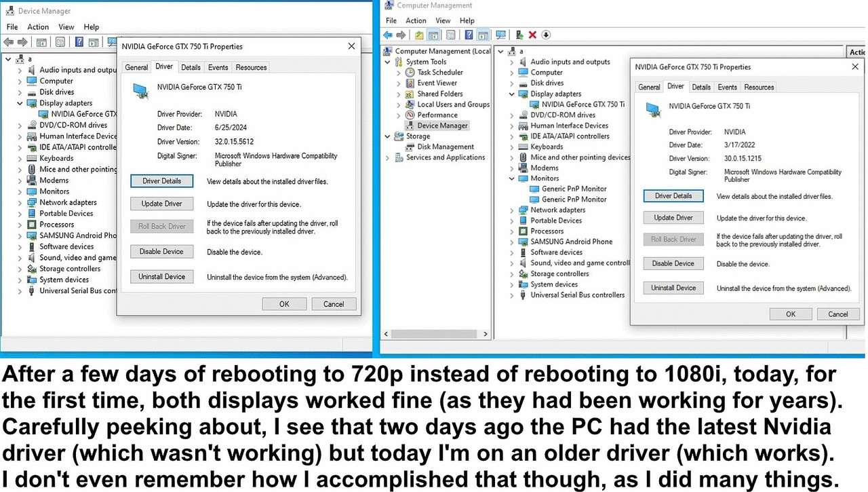
Task: Select Task Scheduler in System Tools tree
Action: coord(440,72)
